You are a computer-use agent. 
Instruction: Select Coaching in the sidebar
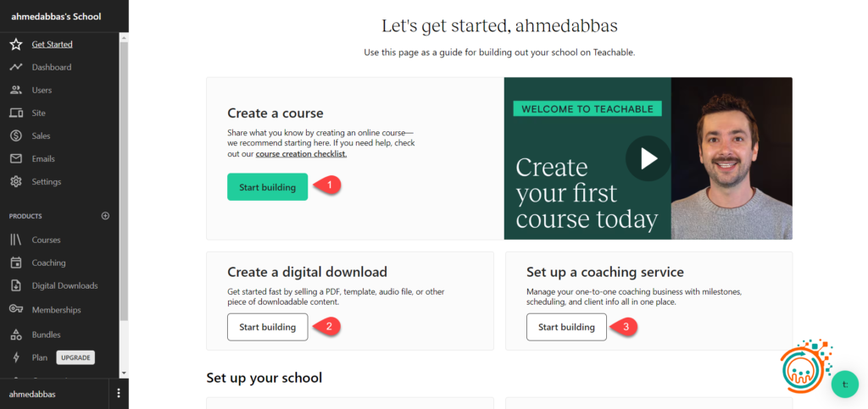point(48,263)
